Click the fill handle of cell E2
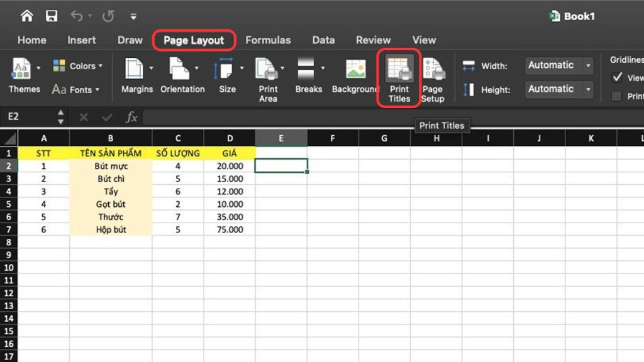Image resolution: width=644 pixels, height=362 pixels. point(307,172)
